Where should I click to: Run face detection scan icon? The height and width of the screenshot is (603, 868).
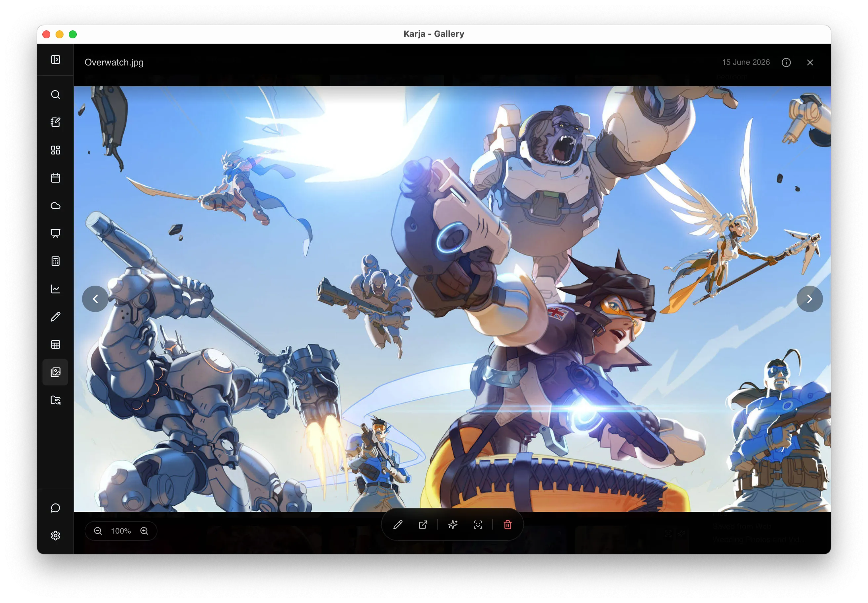pyautogui.click(x=478, y=525)
